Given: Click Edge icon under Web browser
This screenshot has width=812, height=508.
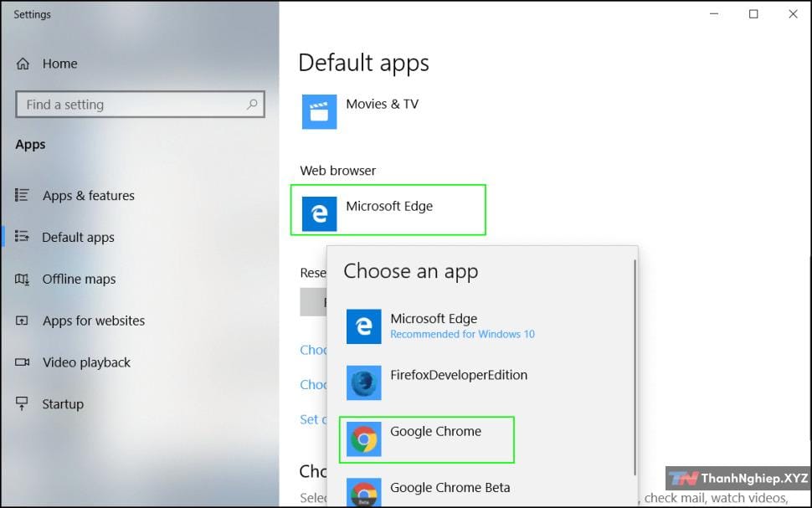Looking at the screenshot, I should (x=319, y=213).
